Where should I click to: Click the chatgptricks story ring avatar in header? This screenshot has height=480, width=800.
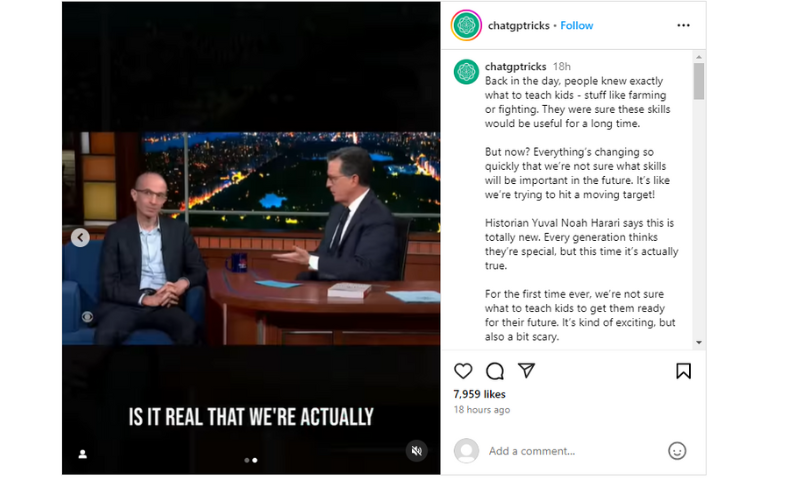pyautogui.click(x=466, y=25)
